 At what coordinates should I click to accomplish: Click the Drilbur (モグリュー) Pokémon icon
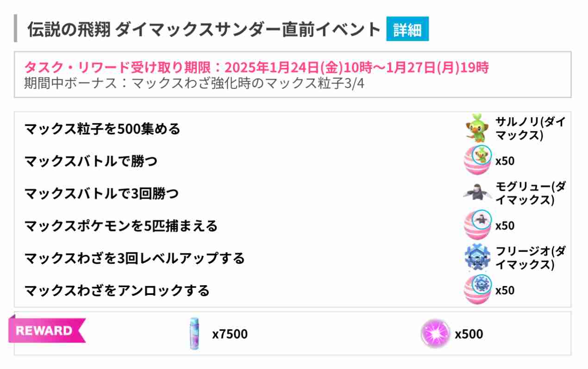pyautogui.click(x=477, y=193)
